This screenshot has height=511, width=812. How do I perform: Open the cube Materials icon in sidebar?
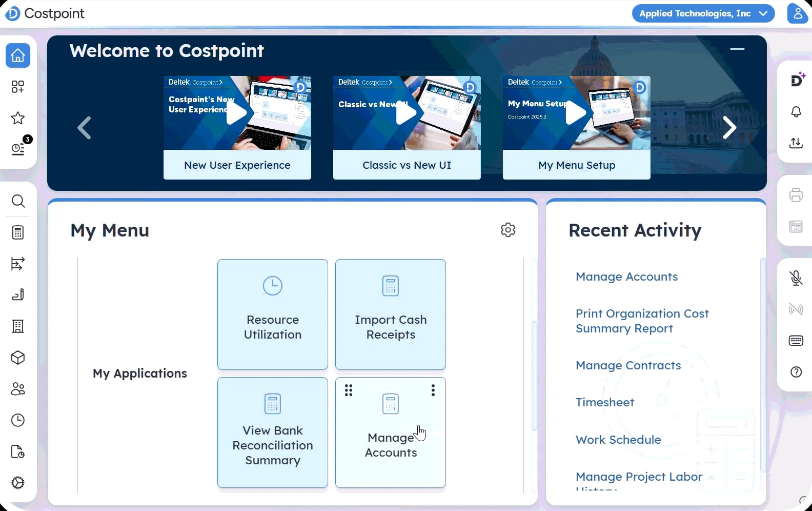(x=18, y=358)
